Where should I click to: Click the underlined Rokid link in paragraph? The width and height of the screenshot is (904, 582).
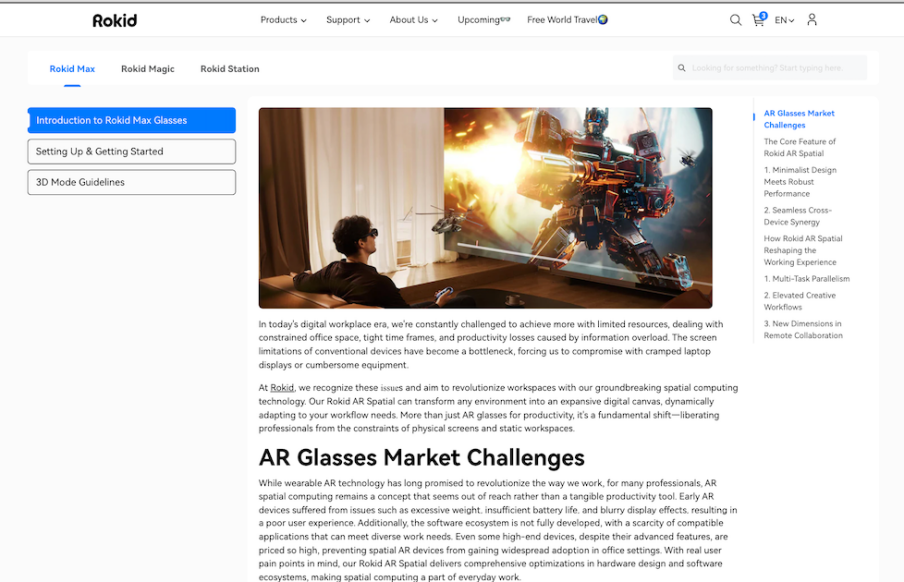[282, 387]
